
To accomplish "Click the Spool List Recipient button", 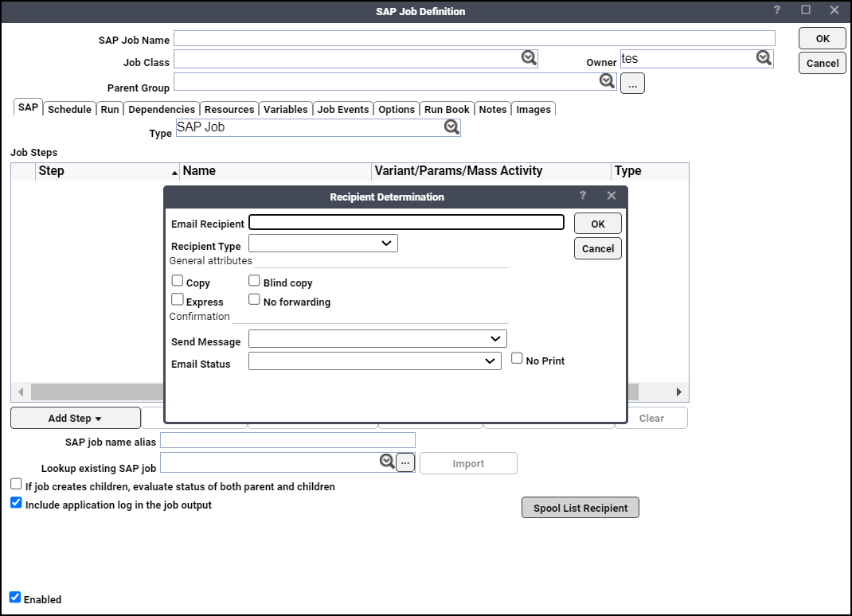I will tap(580, 507).
